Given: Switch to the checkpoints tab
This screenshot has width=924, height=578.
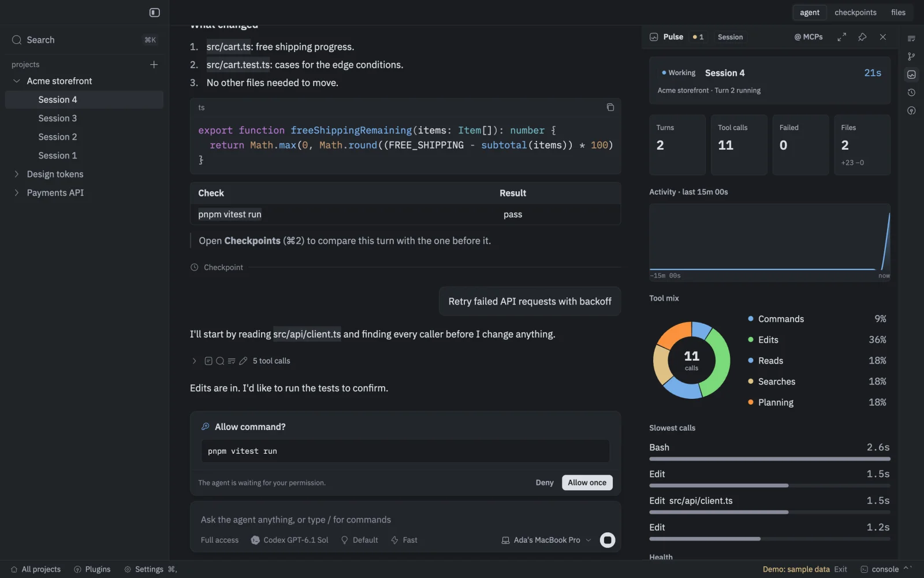Looking at the screenshot, I should click(x=855, y=12).
